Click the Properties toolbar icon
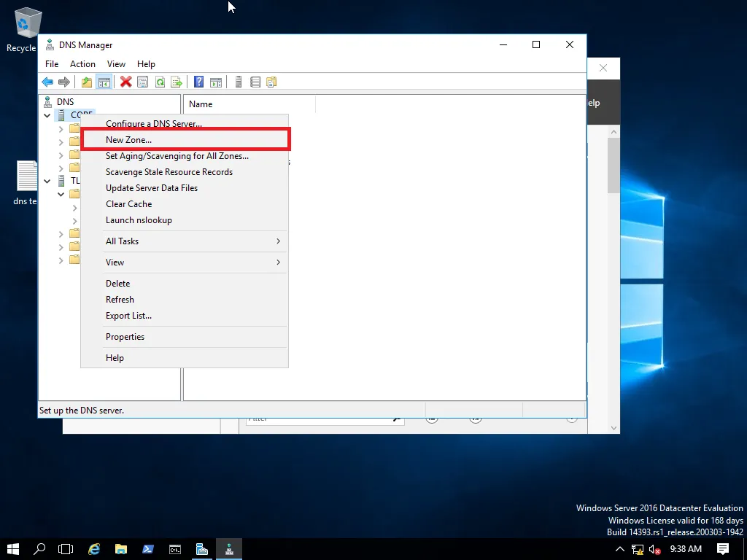The height and width of the screenshot is (560, 747). coord(143,82)
